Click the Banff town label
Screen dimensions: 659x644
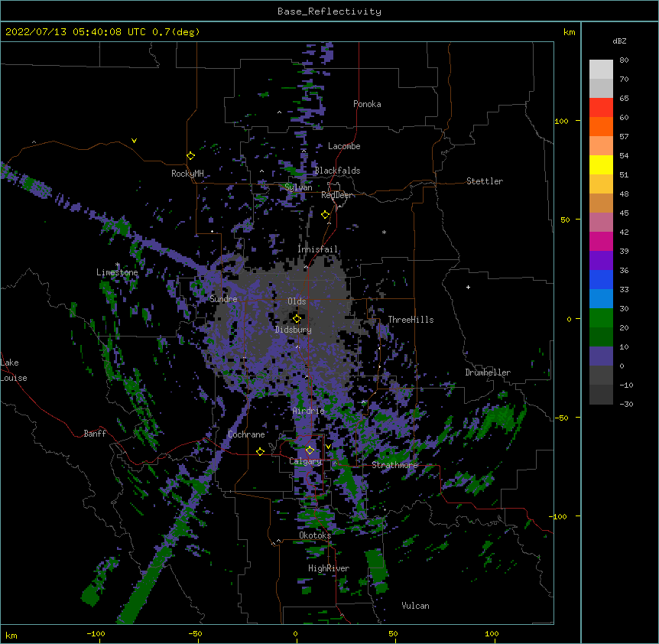click(95, 434)
